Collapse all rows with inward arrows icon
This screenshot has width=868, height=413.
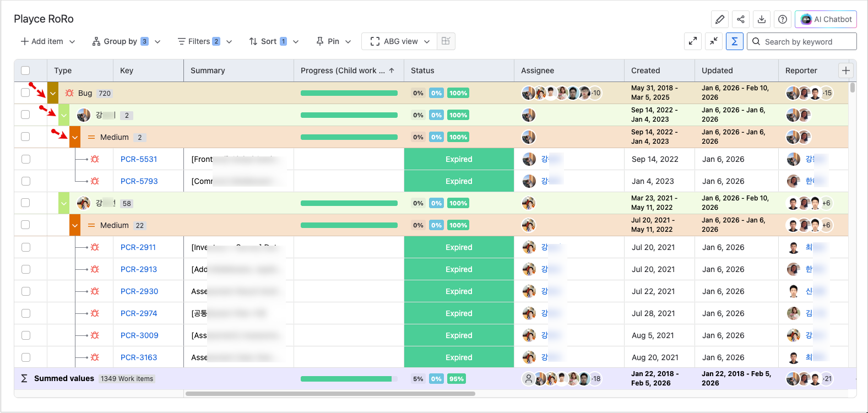pos(714,41)
